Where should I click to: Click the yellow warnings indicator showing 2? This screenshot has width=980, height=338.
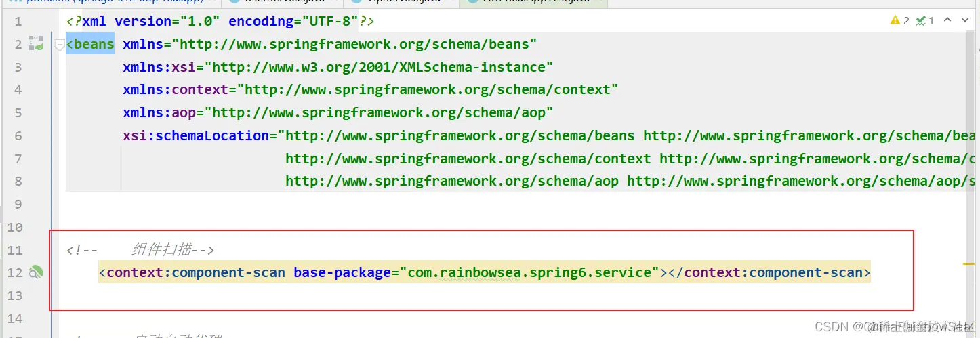pyautogui.click(x=900, y=21)
